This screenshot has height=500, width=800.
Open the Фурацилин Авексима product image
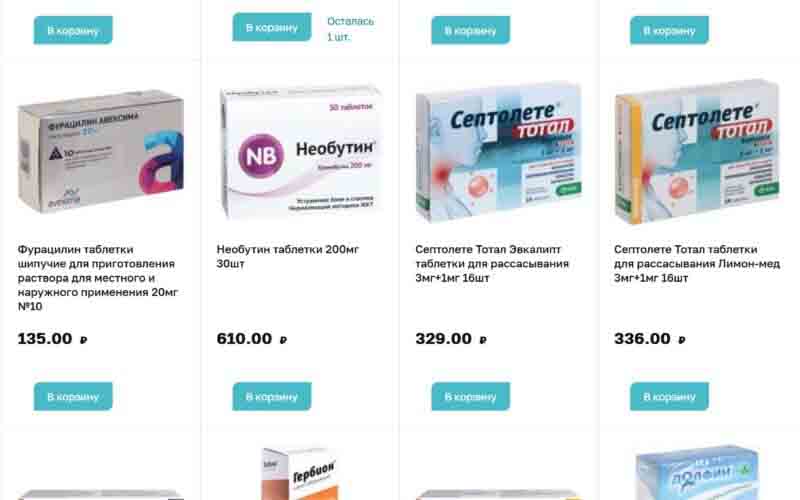coord(101,152)
